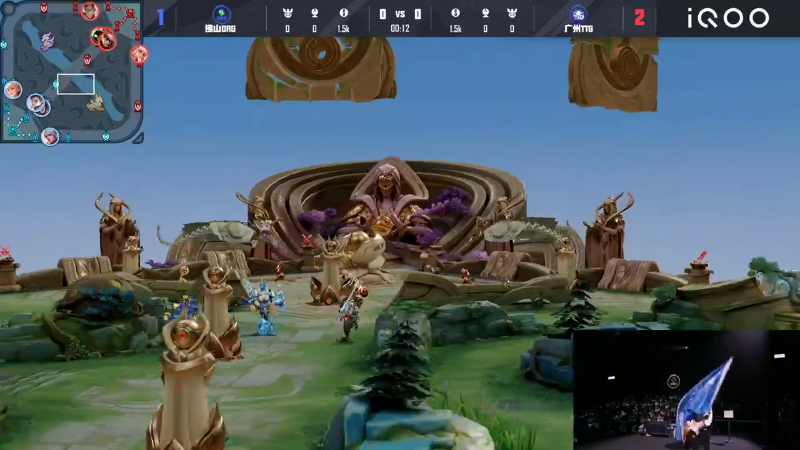Click the 'vs' label in scoreboard
The image size is (800, 450).
[x=400, y=14]
